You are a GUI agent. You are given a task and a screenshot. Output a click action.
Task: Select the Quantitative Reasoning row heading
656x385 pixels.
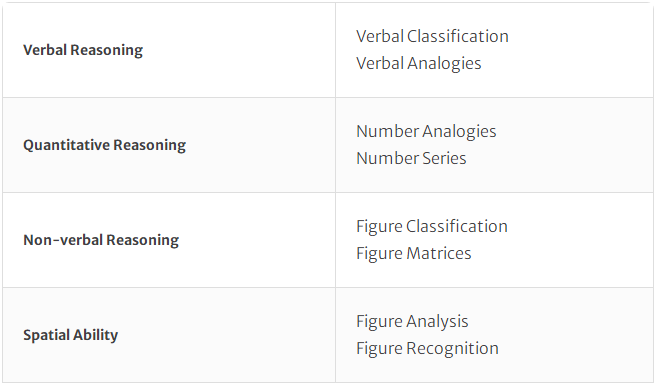104,145
